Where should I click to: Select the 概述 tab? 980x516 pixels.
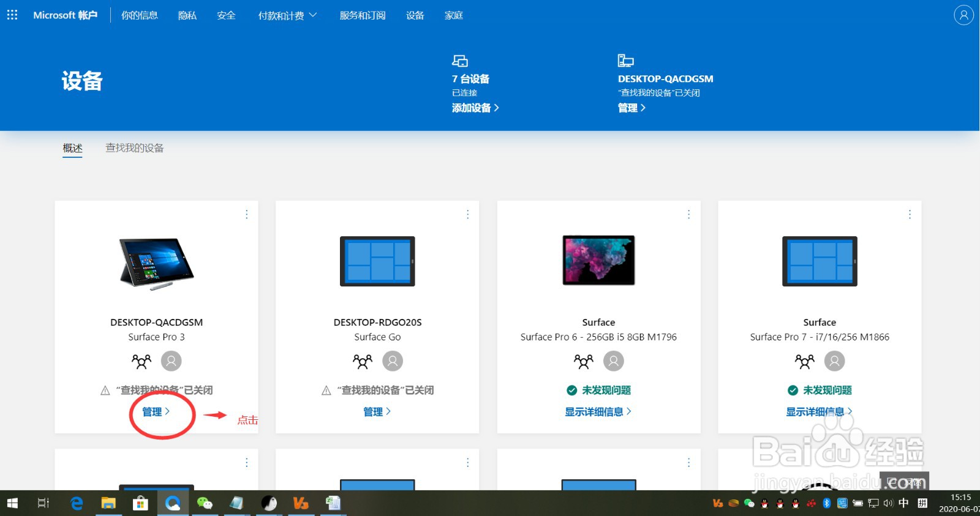(72, 148)
